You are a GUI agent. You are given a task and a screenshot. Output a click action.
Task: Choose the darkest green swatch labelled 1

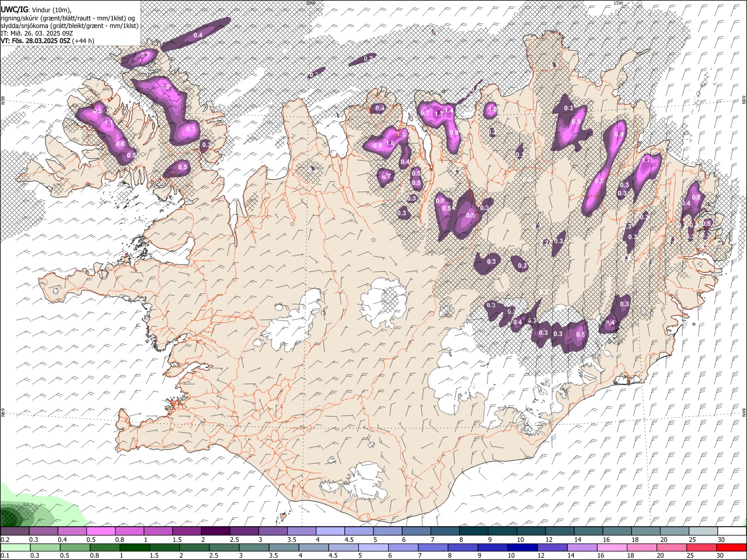(x=134, y=548)
